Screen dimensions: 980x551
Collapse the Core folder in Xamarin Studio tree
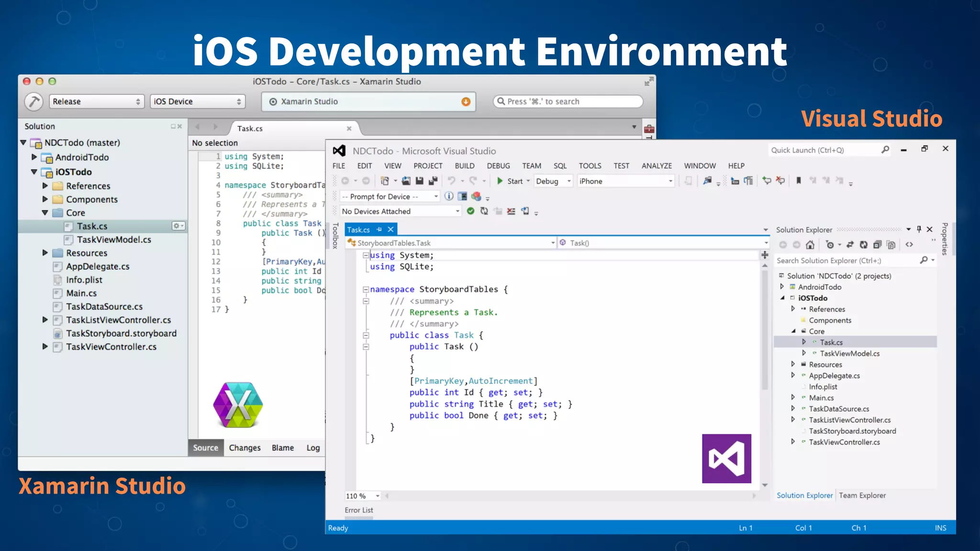pos(45,213)
